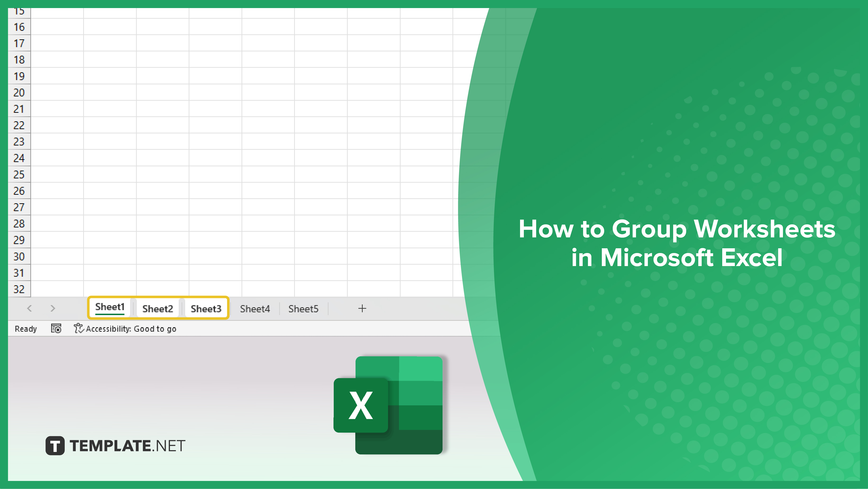
Task: Select the Sheet3 worksheet tab
Action: pos(206,308)
